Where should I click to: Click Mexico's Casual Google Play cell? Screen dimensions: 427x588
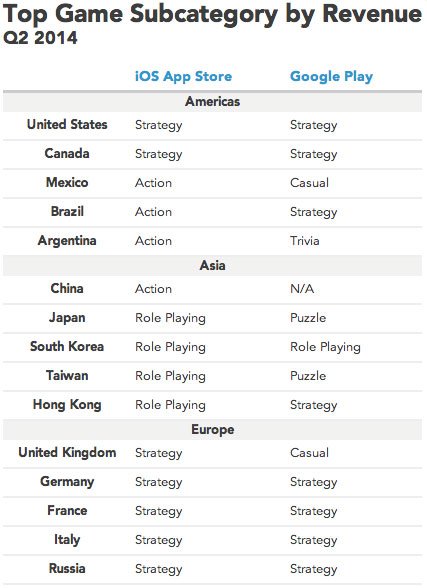(x=309, y=183)
